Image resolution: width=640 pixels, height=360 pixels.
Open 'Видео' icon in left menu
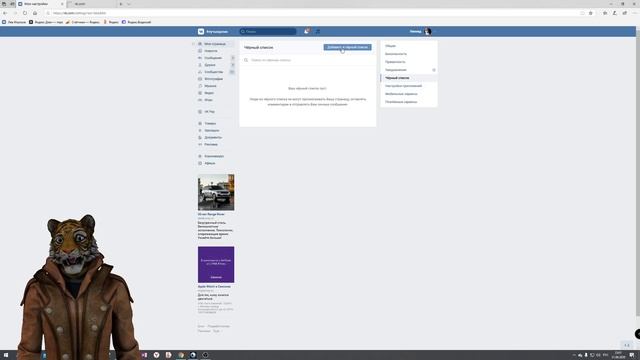click(200, 93)
